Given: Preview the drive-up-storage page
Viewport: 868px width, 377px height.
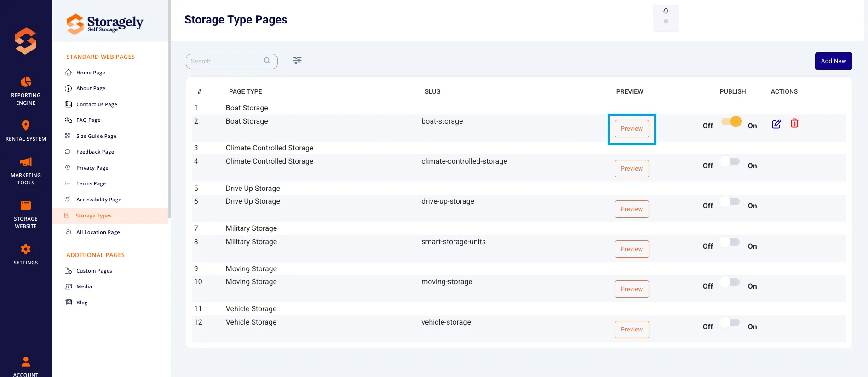Looking at the screenshot, I should point(632,209).
